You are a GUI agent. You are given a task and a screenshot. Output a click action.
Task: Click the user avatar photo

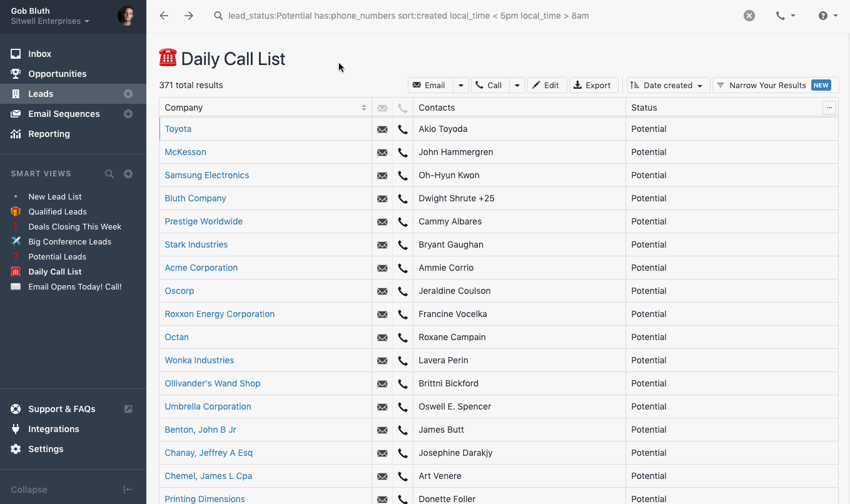click(126, 16)
